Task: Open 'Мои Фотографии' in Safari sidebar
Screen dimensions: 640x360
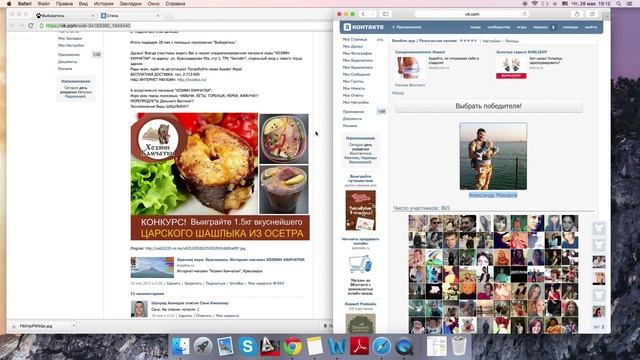Action: click(357, 53)
